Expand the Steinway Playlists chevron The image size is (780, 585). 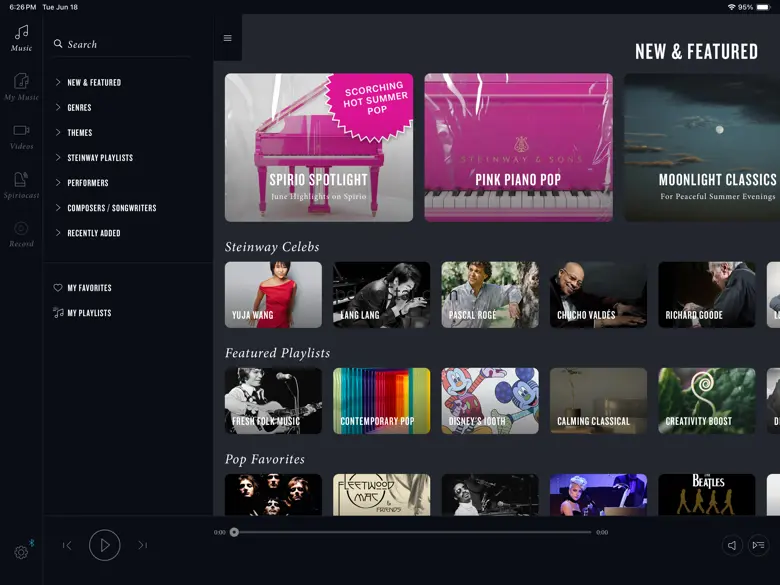58,157
